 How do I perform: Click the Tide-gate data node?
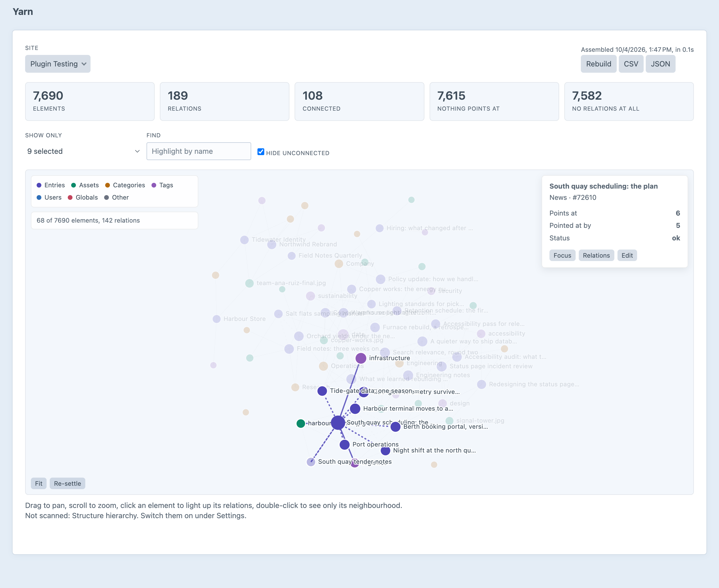[x=322, y=391]
